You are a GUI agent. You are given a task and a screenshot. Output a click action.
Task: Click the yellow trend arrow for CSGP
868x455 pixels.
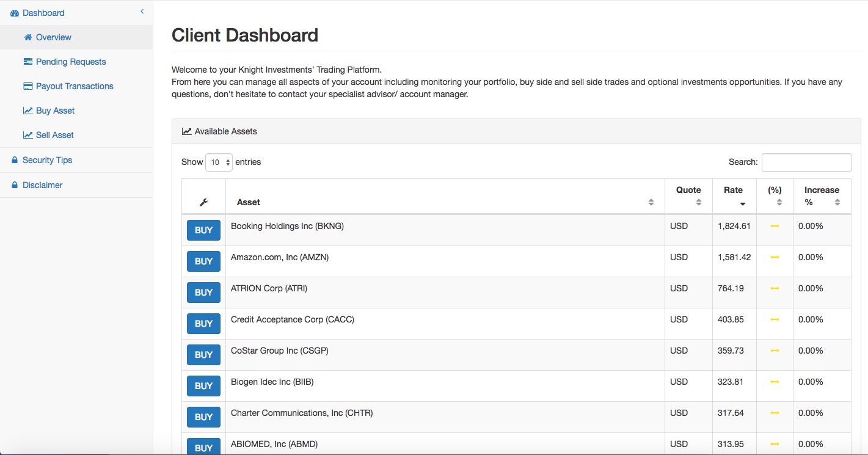tap(775, 351)
